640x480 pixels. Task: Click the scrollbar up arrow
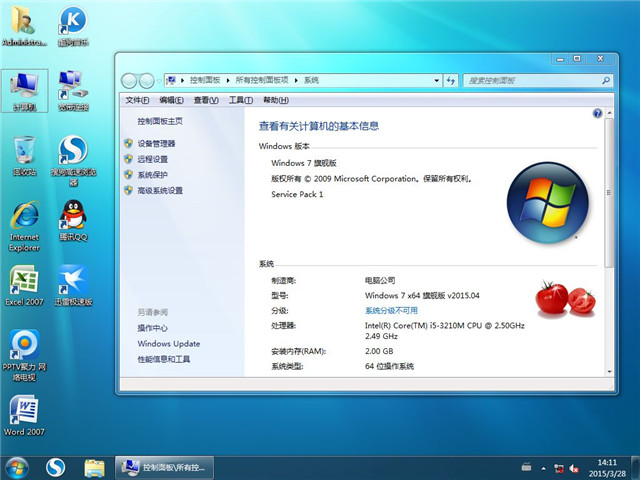point(609,112)
